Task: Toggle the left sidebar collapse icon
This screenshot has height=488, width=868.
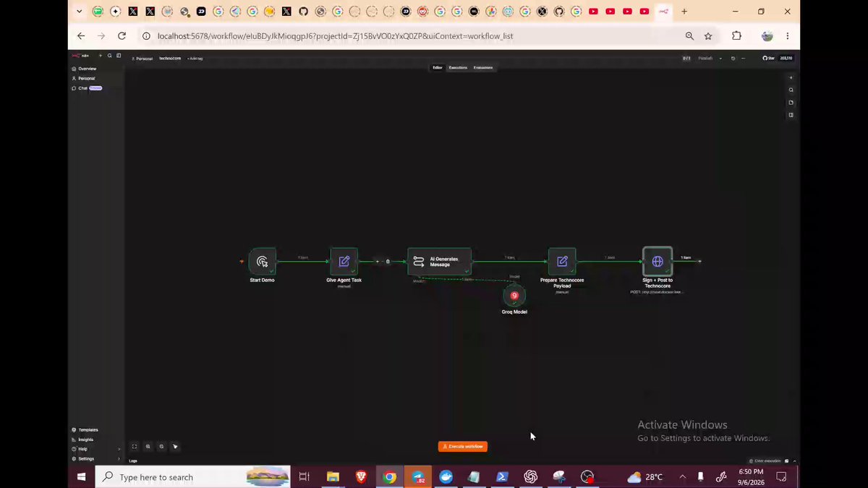Action: coord(119,56)
